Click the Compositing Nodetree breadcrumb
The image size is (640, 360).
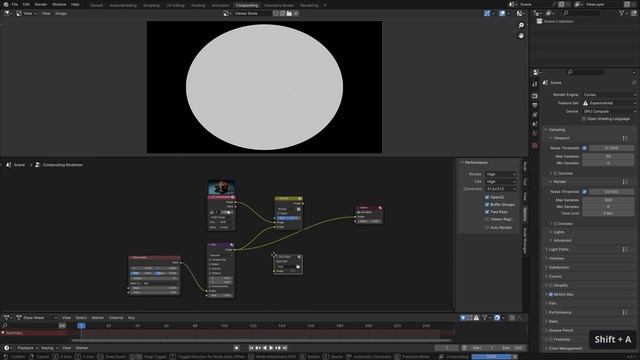pos(59,165)
